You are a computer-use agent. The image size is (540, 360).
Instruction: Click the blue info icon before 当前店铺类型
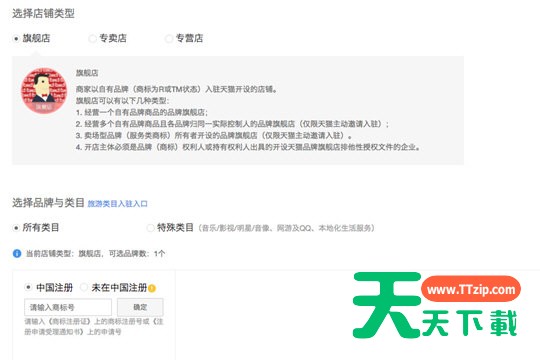click(17, 254)
